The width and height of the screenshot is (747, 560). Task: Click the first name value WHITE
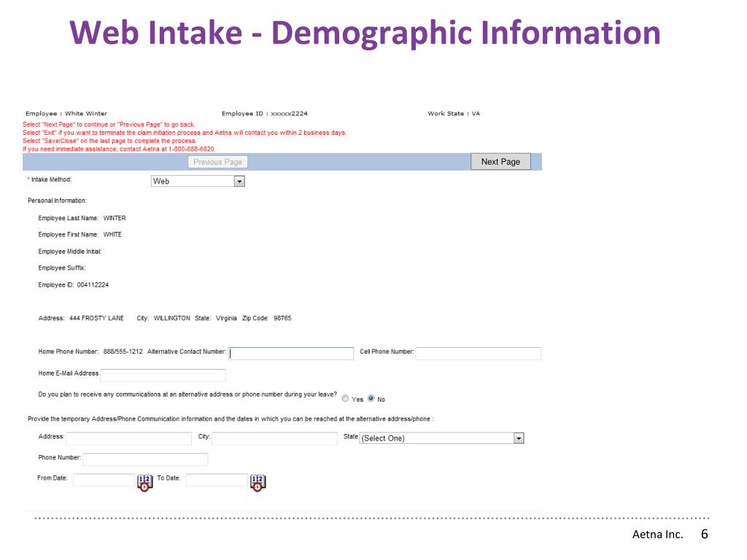pos(112,235)
